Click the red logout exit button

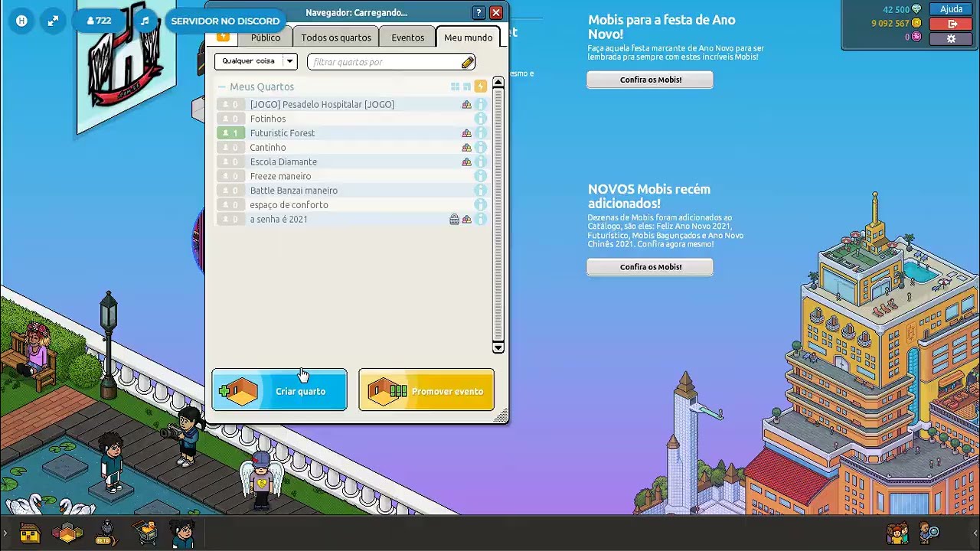pyautogui.click(x=951, y=24)
